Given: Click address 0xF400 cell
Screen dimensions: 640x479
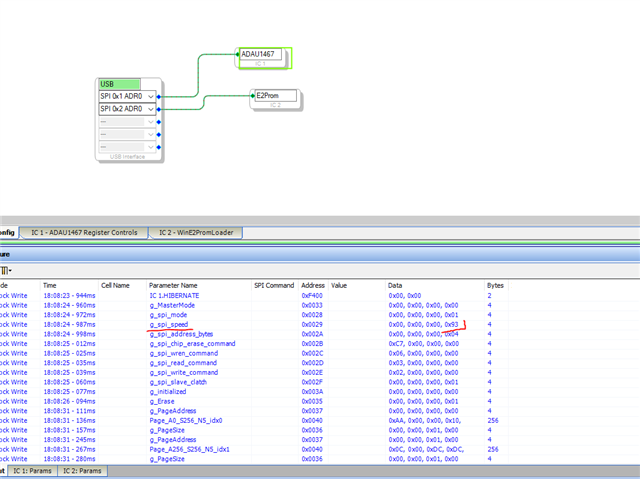Looking at the screenshot, I should coord(312,295).
